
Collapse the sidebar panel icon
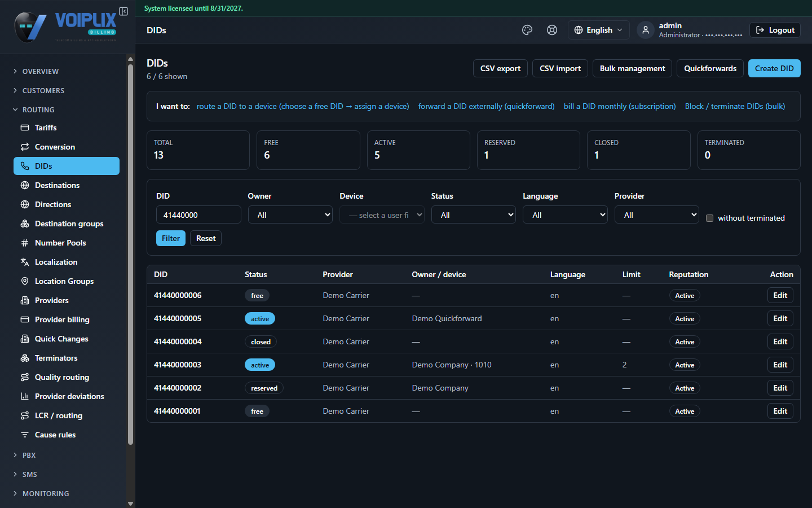tap(123, 11)
